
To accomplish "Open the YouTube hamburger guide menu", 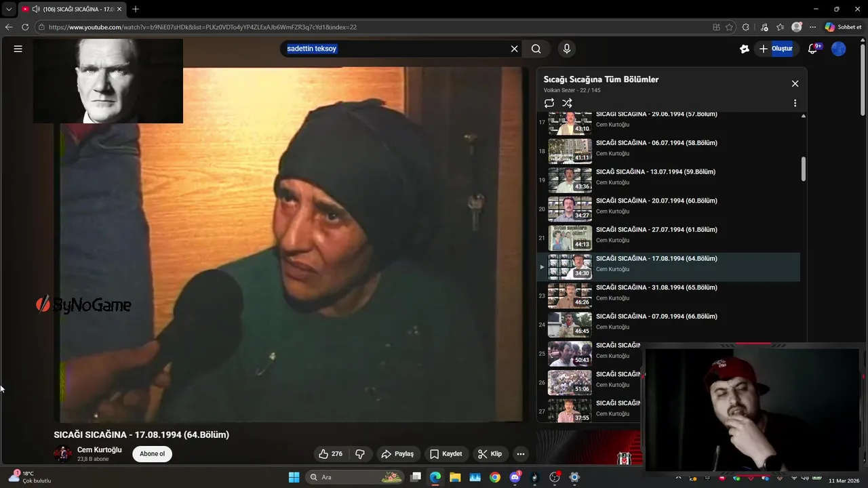I will (18, 49).
